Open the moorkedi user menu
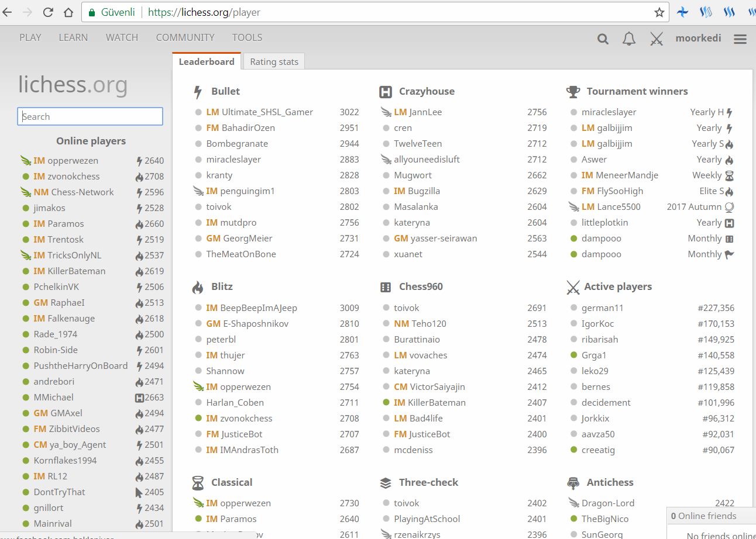 (698, 38)
